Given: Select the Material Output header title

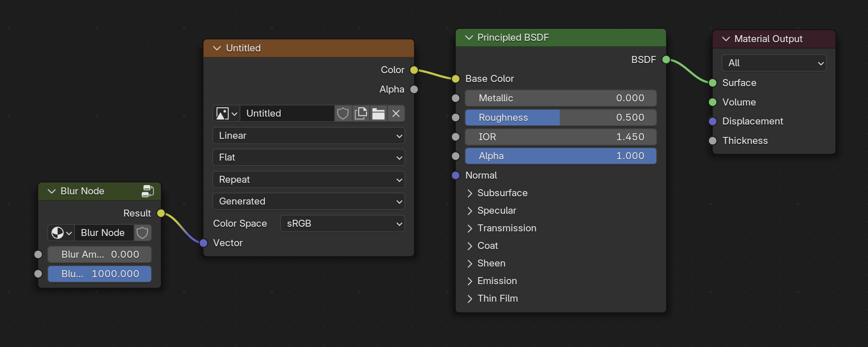Looking at the screenshot, I should pyautogui.click(x=768, y=39).
